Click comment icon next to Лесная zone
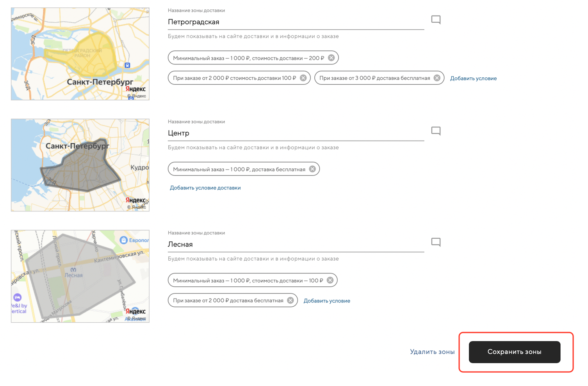 [436, 242]
